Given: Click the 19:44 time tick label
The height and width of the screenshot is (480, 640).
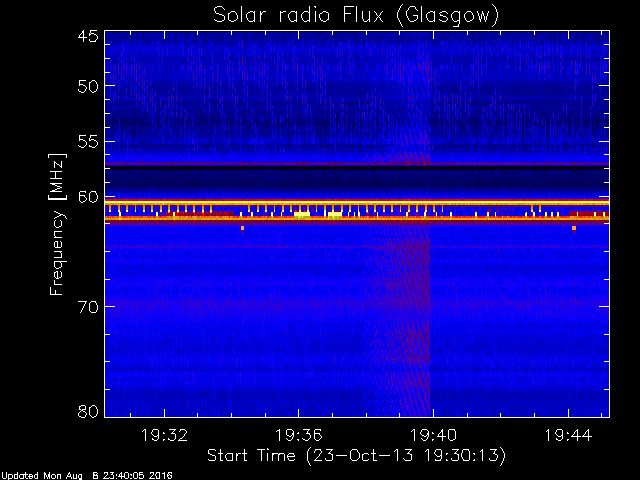Looking at the screenshot, I should (568, 435).
